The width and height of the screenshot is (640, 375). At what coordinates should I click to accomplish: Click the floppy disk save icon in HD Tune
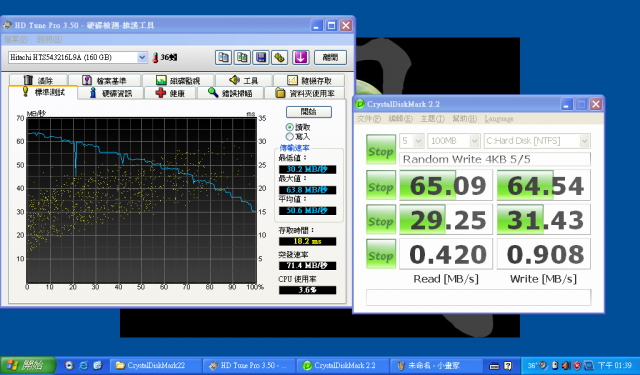click(x=261, y=58)
